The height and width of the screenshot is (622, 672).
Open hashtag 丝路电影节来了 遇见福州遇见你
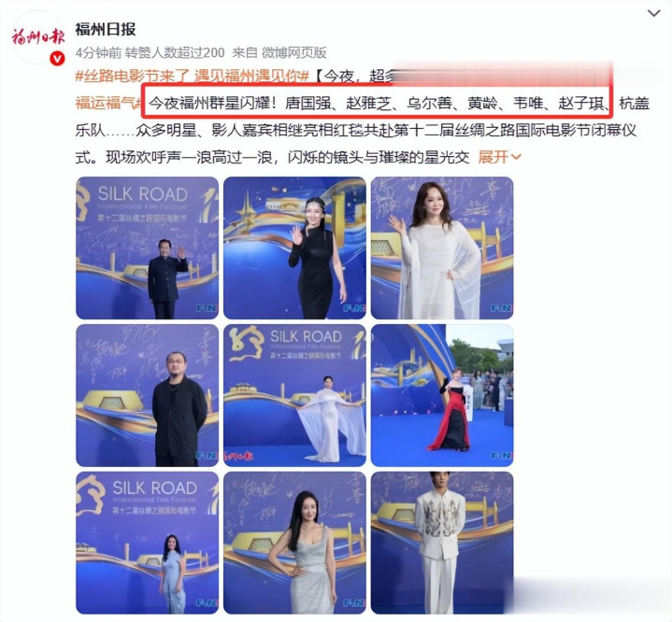coord(193,77)
